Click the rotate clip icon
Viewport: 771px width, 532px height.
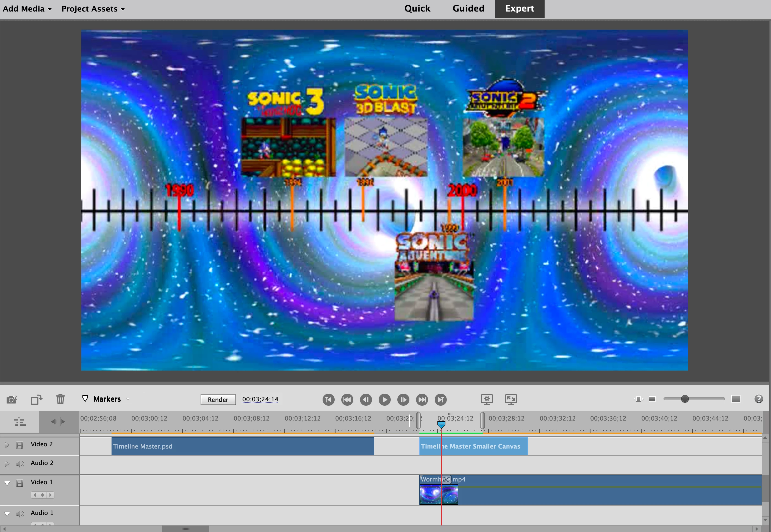(x=36, y=399)
